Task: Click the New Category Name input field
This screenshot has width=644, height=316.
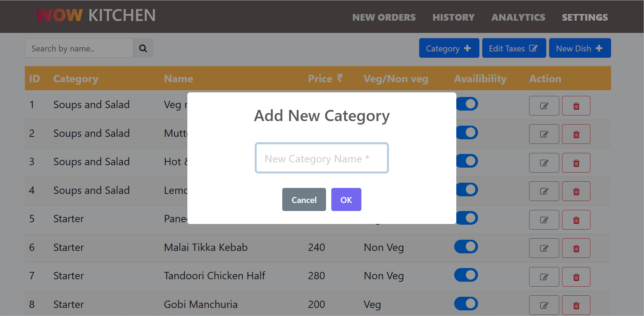Action: (321, 158)
